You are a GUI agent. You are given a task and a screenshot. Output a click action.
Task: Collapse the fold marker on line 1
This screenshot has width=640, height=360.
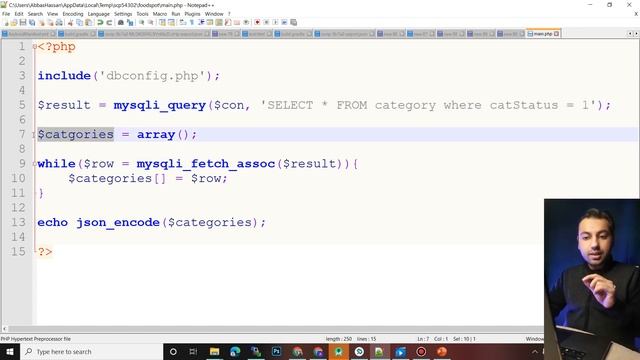pos(35,47)
